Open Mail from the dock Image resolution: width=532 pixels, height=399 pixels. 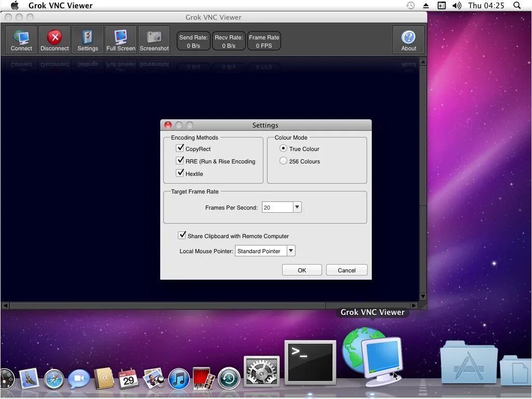tap(29, 379)
